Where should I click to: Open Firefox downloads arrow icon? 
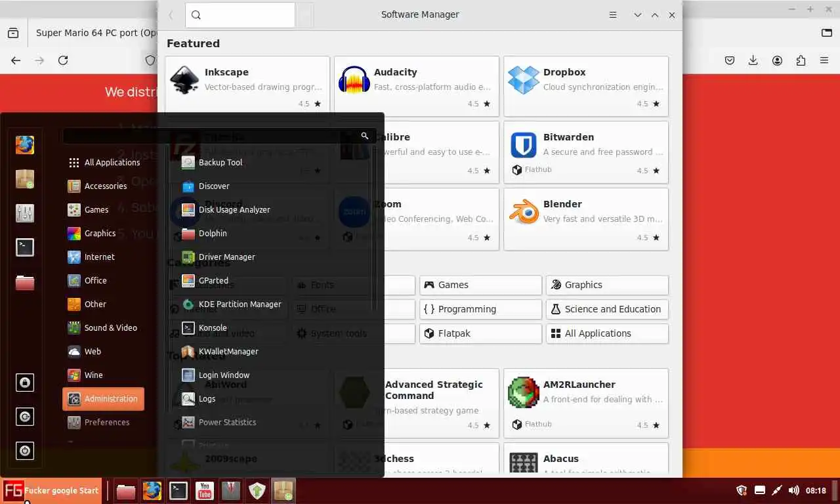point(753,60)
